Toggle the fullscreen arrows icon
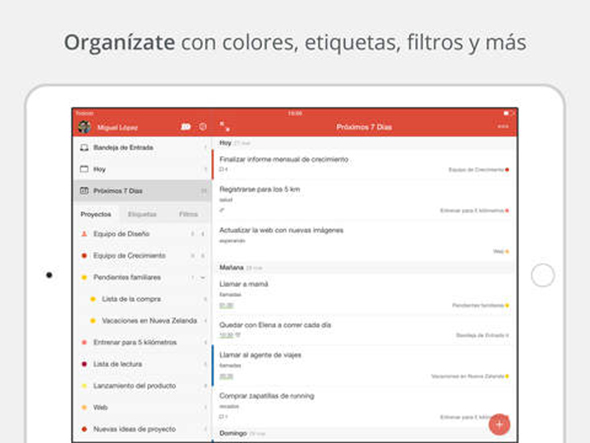Viewport: 590px width, 443px height. click(x=225, y=127)
